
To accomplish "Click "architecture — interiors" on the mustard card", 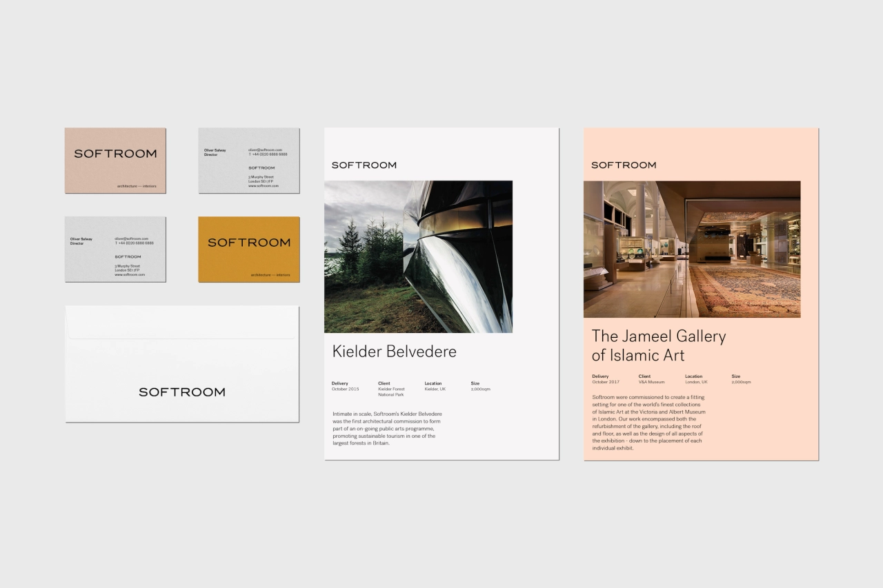I will 270,275.
